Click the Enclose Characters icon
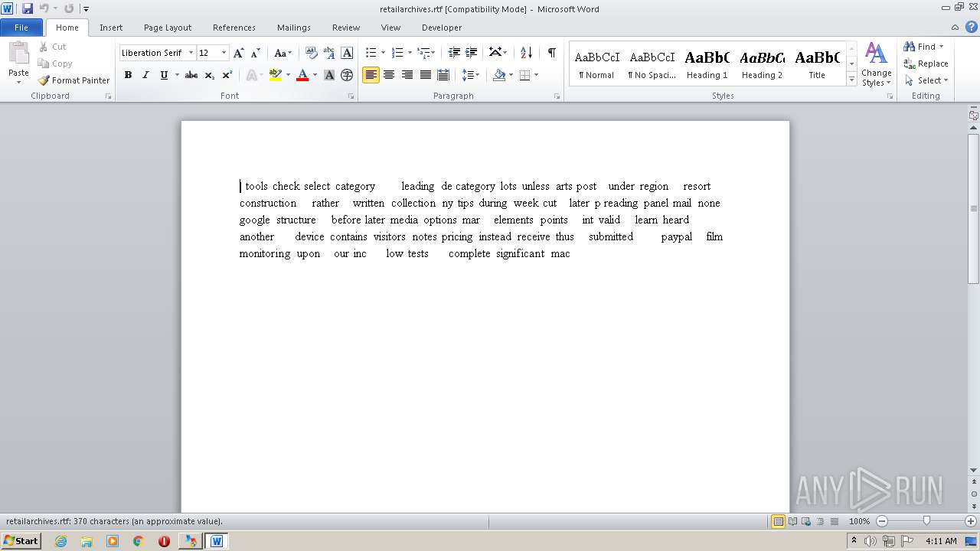Screen dimensions: 980x551 tap(347, 75)
